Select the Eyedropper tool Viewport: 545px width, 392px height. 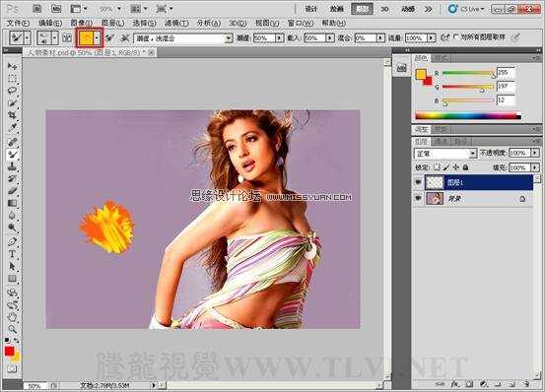click(12, 127)
